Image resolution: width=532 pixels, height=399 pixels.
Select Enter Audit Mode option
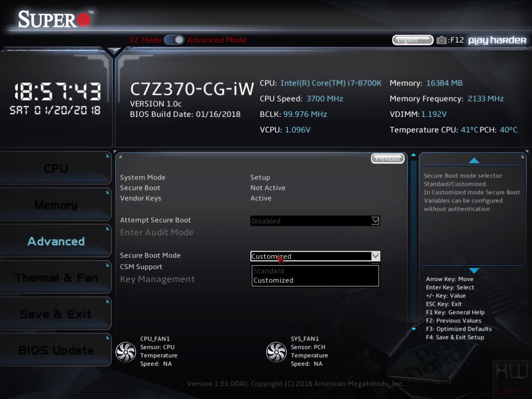click(x=157, y=233)
